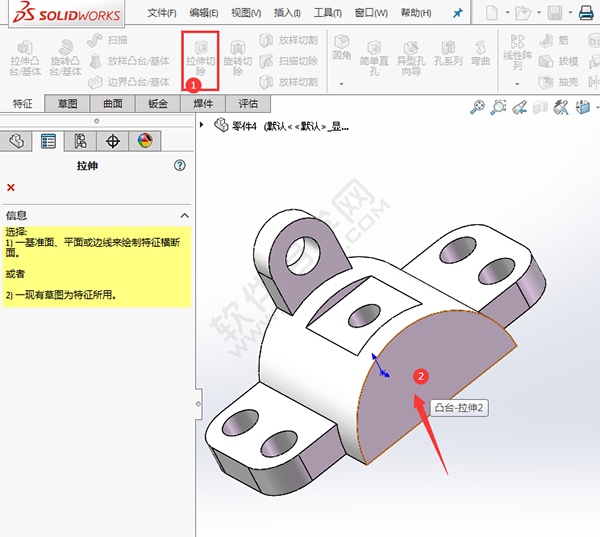The width and height of the screenshot is (600, 537).
Task: Switch to the 焊件 ribbon tab
Action: (203, 104)
